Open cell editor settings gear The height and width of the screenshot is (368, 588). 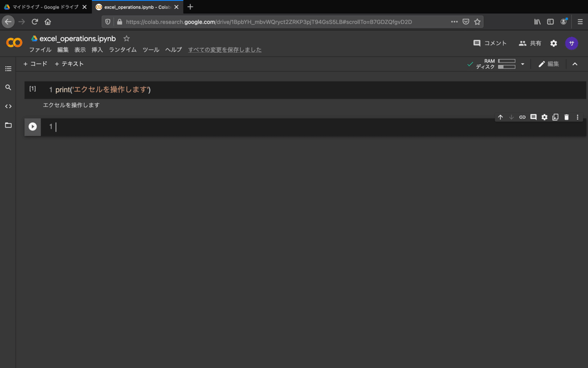coord(544,117)
